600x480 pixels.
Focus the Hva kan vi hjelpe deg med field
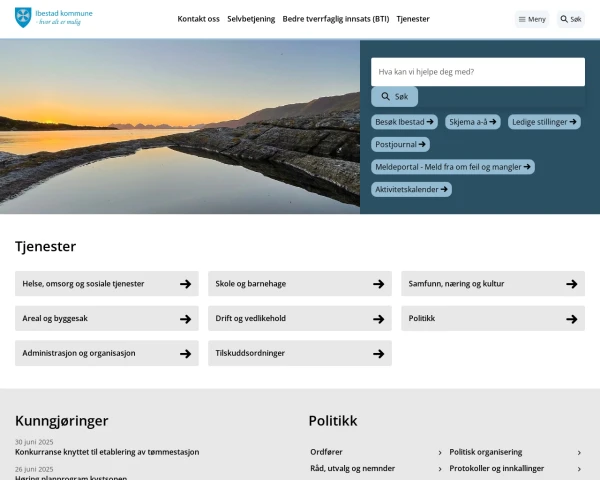click(478, 72)
